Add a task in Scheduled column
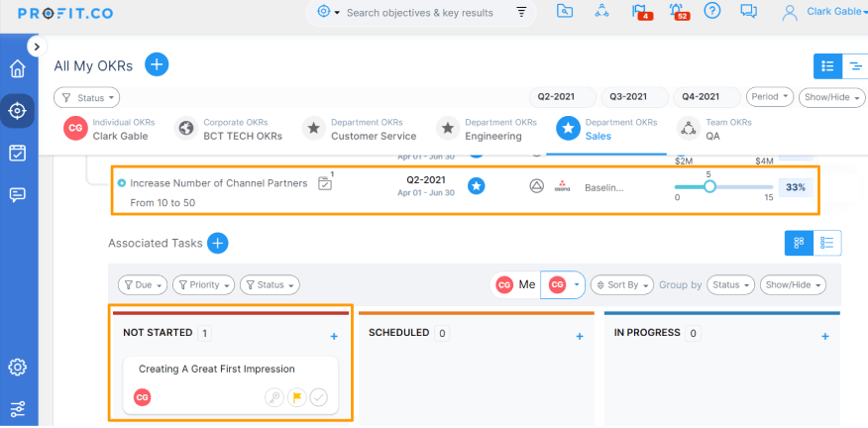The width and height of the screenshot is (868, 428). click(580, 336)
